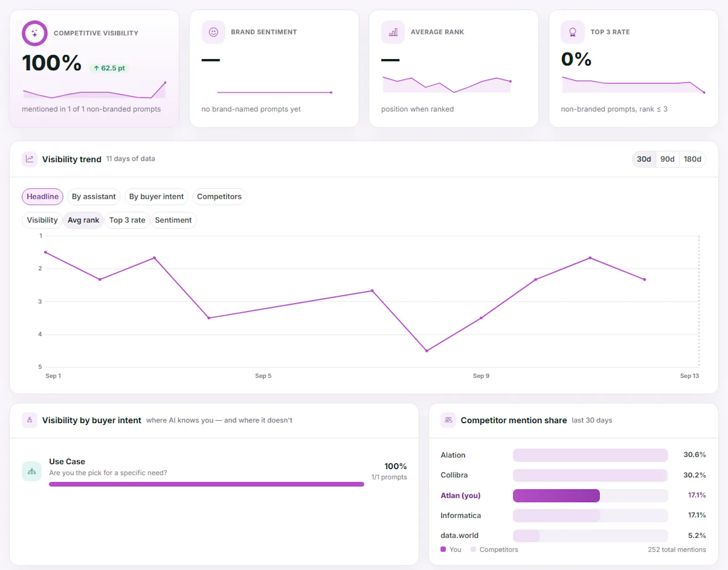The height and width of the screenshot is (570, 728).
Task: Switch to the 90d time range
Action: tap(667, 159)
